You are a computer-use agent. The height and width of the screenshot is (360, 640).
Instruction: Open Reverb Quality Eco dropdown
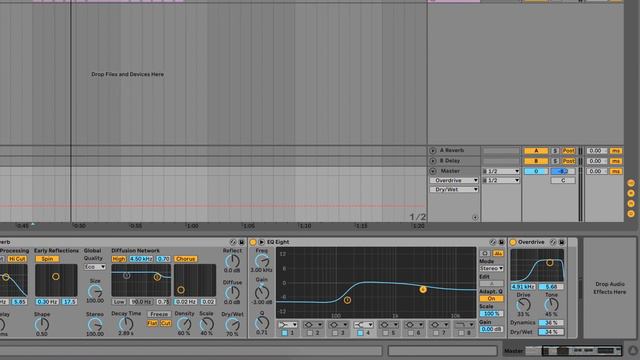tap(95, 267)
